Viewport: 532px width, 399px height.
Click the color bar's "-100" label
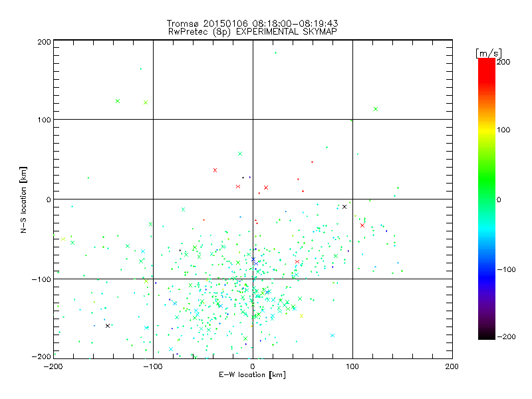(x=506, y=269)
